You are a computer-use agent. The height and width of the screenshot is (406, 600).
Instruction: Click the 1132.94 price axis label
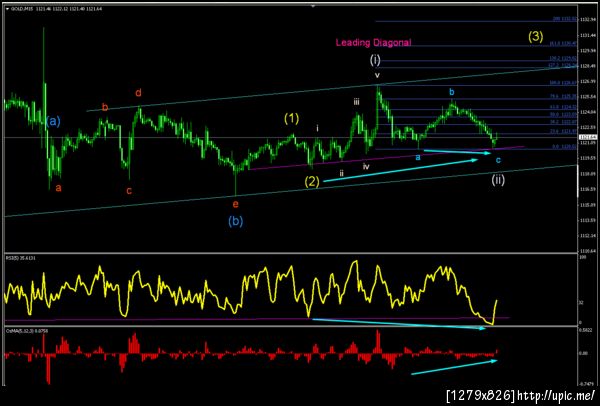587,19
